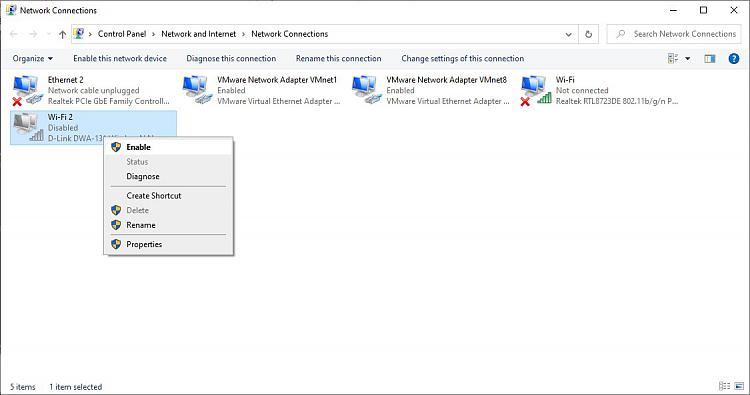The width and height of the screenshot is (750, 395).
Task: Select the VMware Network Adapter VMnet1 icon
Action: [x=197, y=90]
